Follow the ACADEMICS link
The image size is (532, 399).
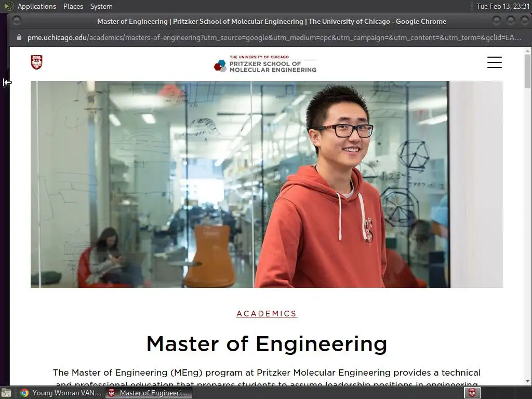[267, 313]
